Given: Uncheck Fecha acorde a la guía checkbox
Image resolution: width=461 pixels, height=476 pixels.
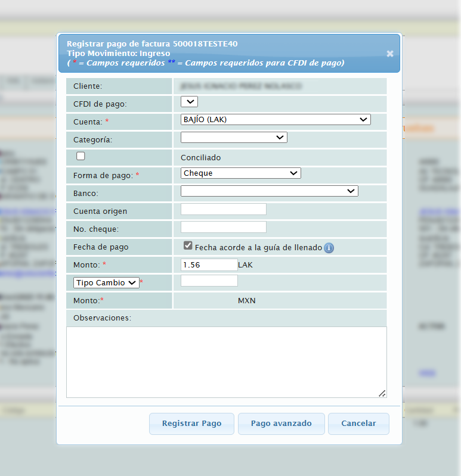Looking at the screenshot, I should (188, 245).
